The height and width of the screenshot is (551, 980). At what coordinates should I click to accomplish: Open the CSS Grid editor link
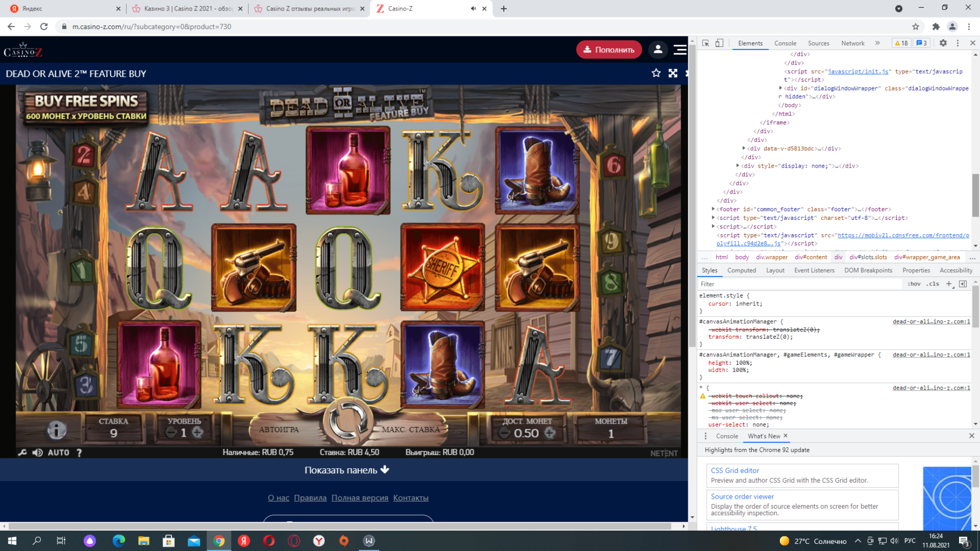pyautogui.click(x=735, y=471)
